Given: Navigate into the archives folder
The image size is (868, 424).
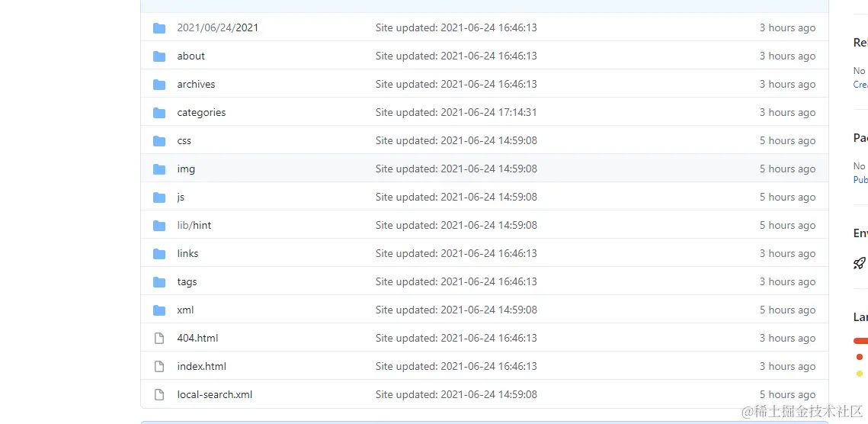Looking at the screenshot, I should [196, 84].
